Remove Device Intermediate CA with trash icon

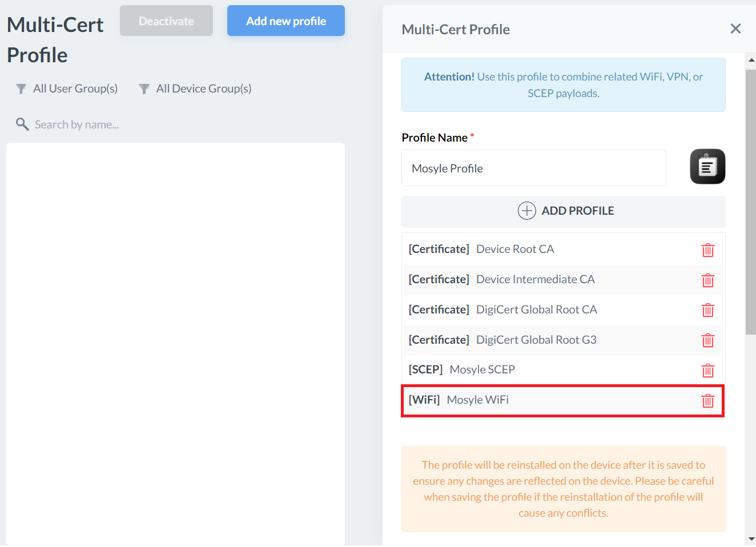(707, 280)
